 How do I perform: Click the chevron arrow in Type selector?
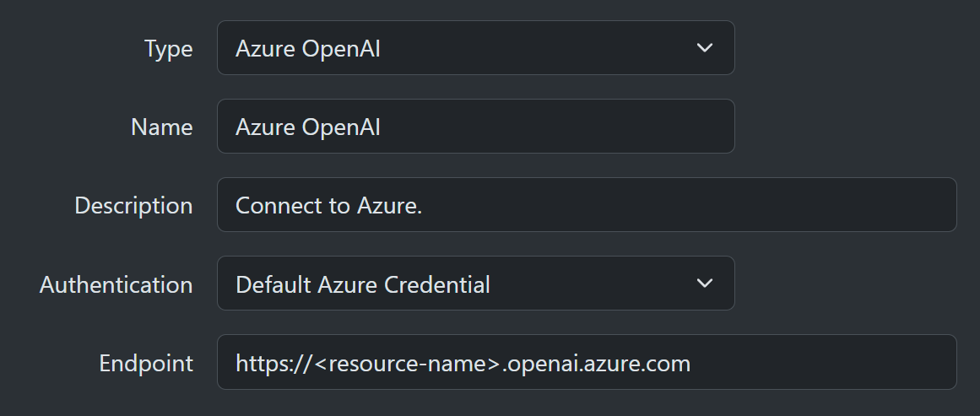(x=705, y=48)
